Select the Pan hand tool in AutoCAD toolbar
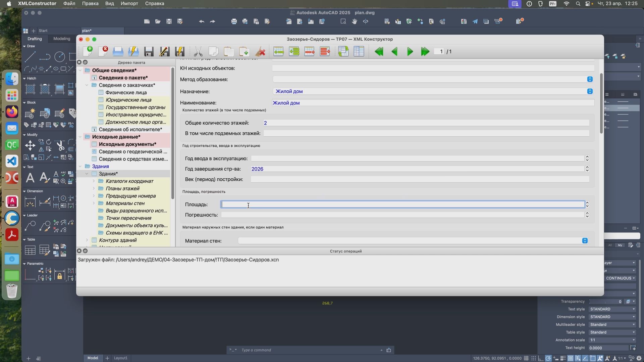 (355, 21)
